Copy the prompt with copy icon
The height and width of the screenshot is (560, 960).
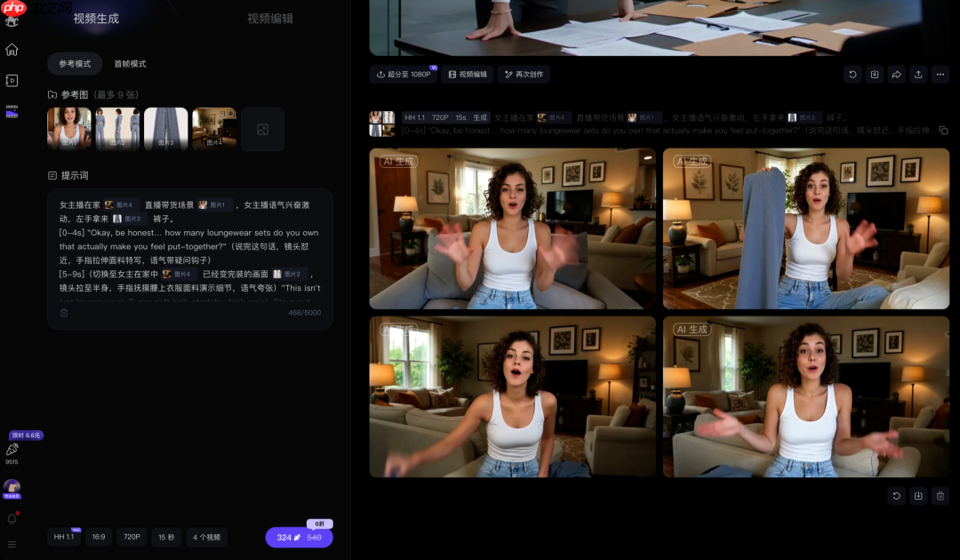tap(943, 131)
